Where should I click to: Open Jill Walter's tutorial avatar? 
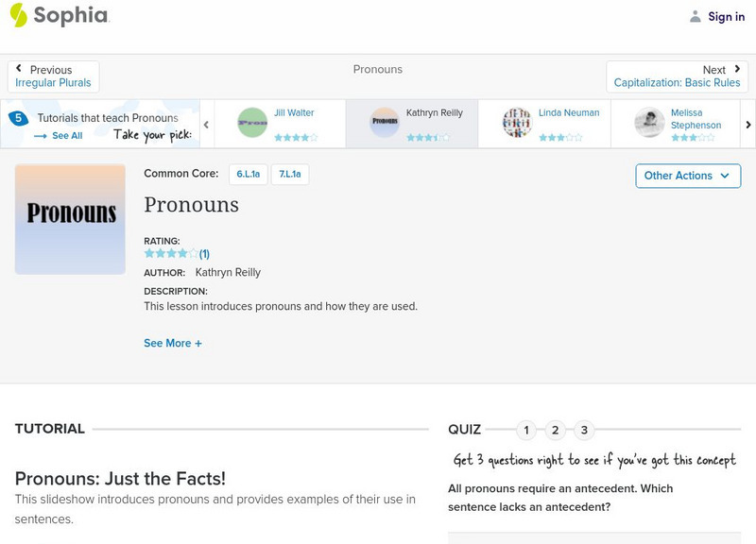[x=252, y=123]
